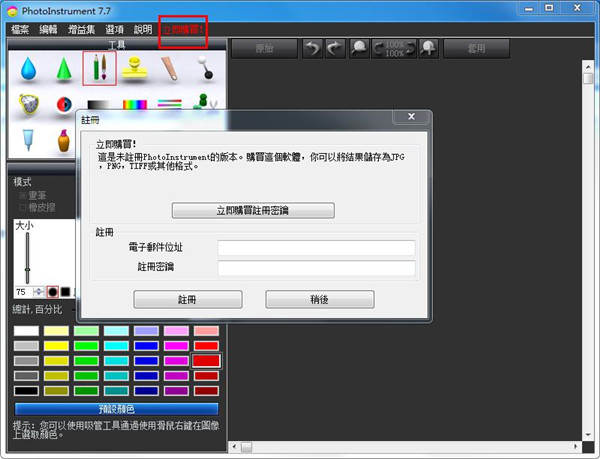Click the 稍後 button

tap(320, 299)
